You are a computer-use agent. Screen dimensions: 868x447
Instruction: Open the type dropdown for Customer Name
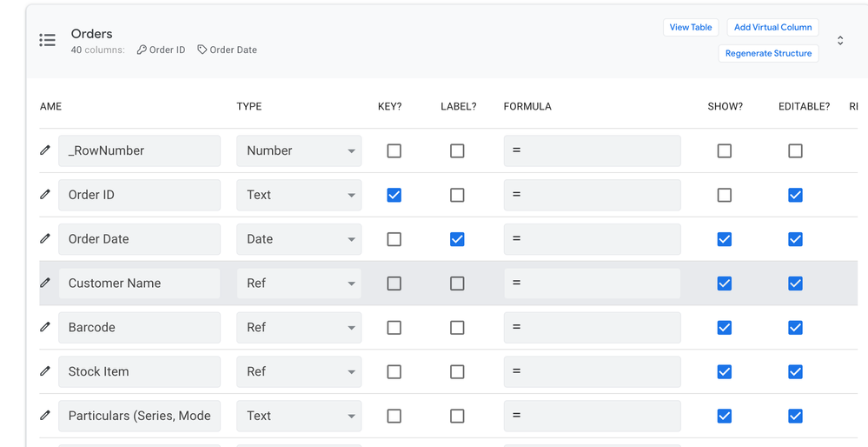click(299, 283)
